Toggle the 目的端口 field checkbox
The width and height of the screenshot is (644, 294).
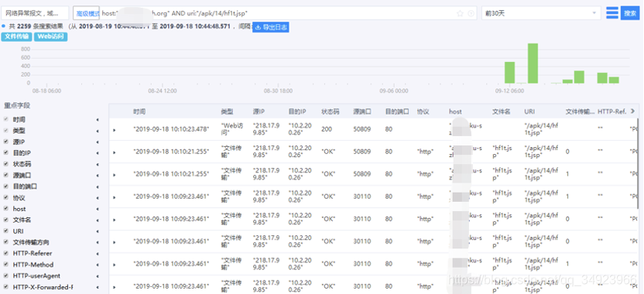(5, 186)
